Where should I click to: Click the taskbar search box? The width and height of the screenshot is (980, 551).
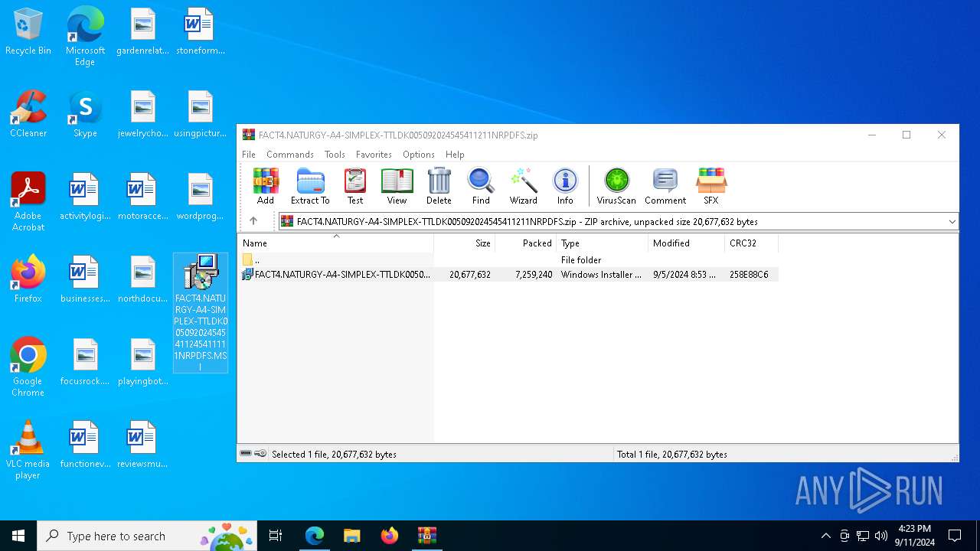[148, 536]
